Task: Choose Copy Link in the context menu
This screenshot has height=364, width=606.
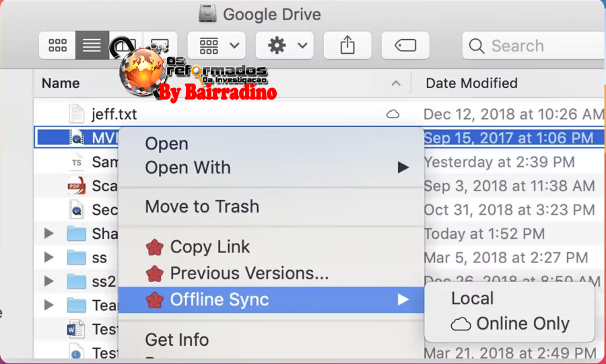Action: click(271, 247)
